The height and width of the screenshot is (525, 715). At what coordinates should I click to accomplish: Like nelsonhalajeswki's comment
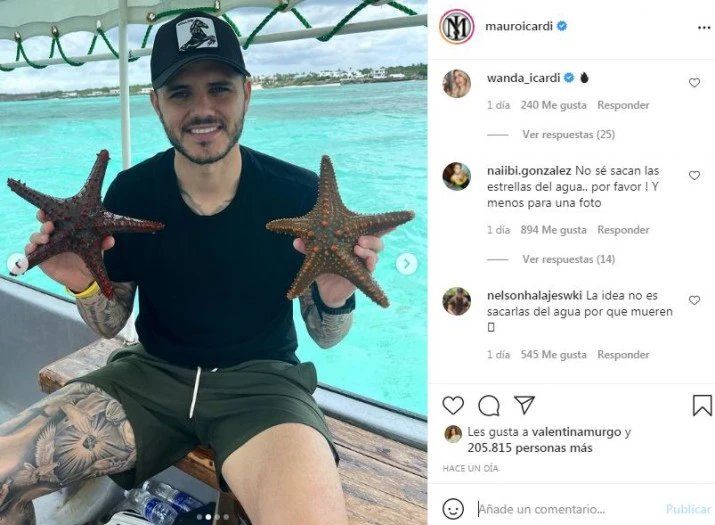pyautogui.click(x=694, y=300)
